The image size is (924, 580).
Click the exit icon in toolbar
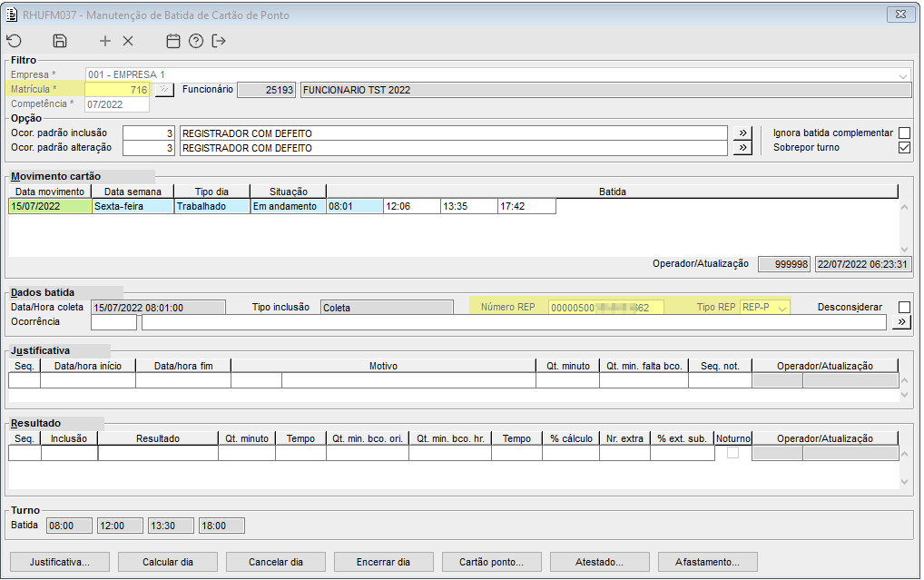pos(219,41)
